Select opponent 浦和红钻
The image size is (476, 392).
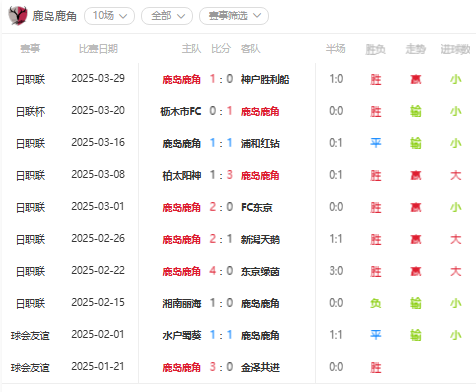click(x=260, y=143)
